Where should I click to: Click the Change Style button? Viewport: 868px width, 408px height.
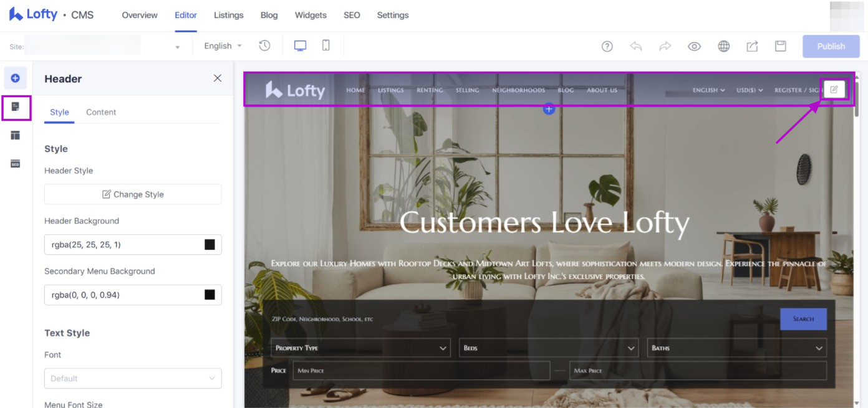click(133, 194)
